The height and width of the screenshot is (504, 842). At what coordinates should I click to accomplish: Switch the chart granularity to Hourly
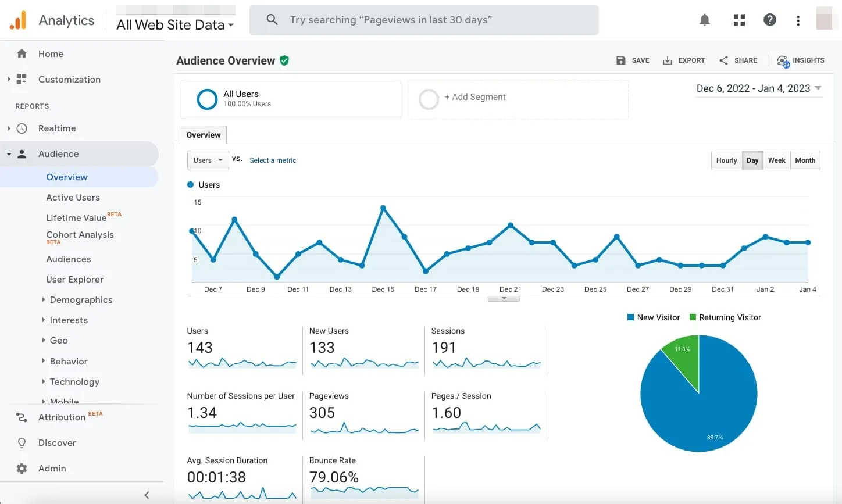pos(726,160)
